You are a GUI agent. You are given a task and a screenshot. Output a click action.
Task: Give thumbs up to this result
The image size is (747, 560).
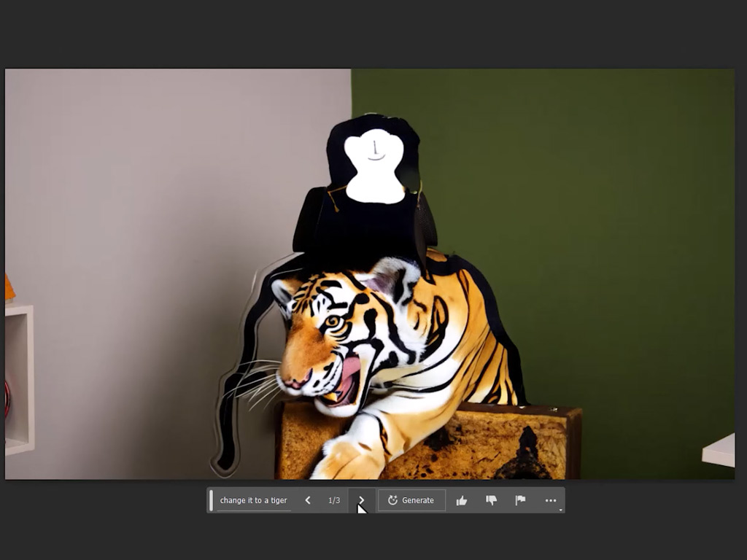(x=461, y=500)
